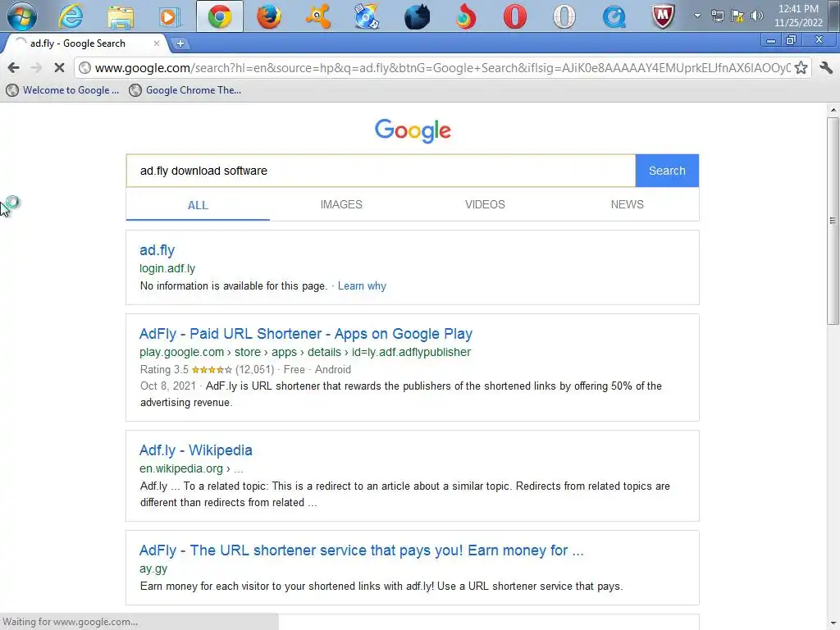Select Google Chrome taskbar icon

click(x=220, y=16)
